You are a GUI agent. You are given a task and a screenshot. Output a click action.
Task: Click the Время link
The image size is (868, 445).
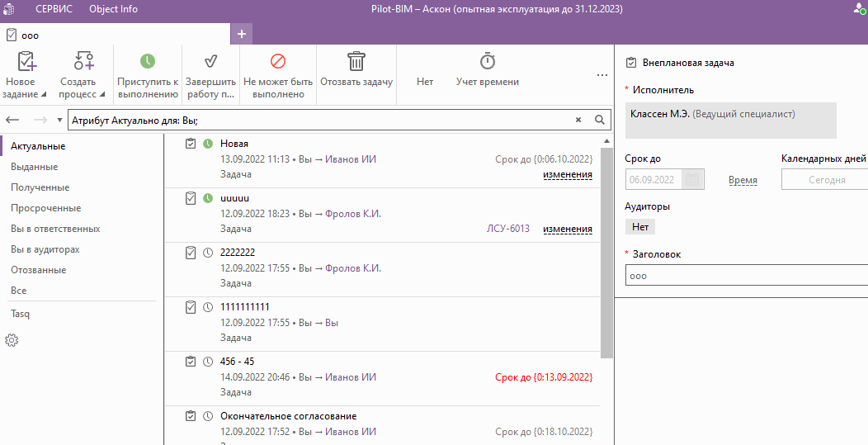[x=743, y=180]
